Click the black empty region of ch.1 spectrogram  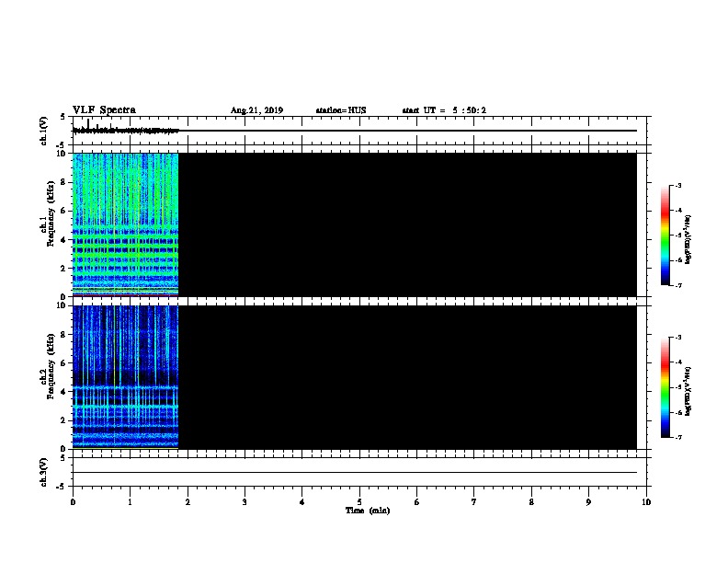(x=407, y=224)
